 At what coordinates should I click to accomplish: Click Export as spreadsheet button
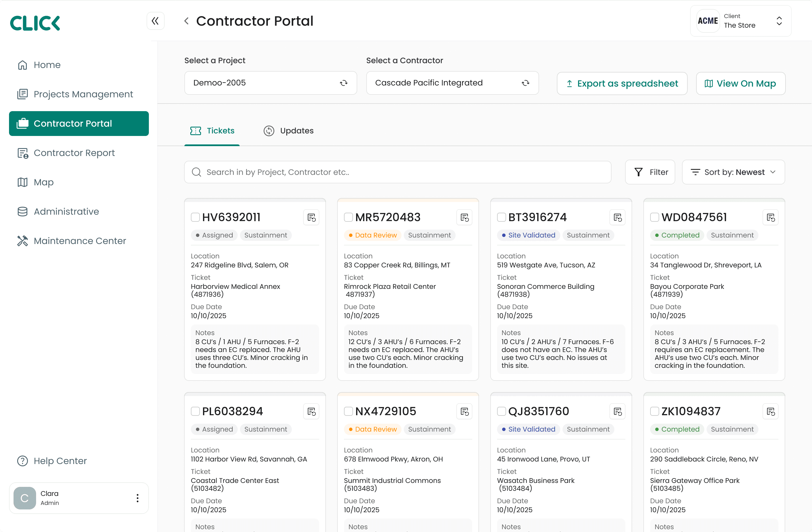click(x=622, y=83)
